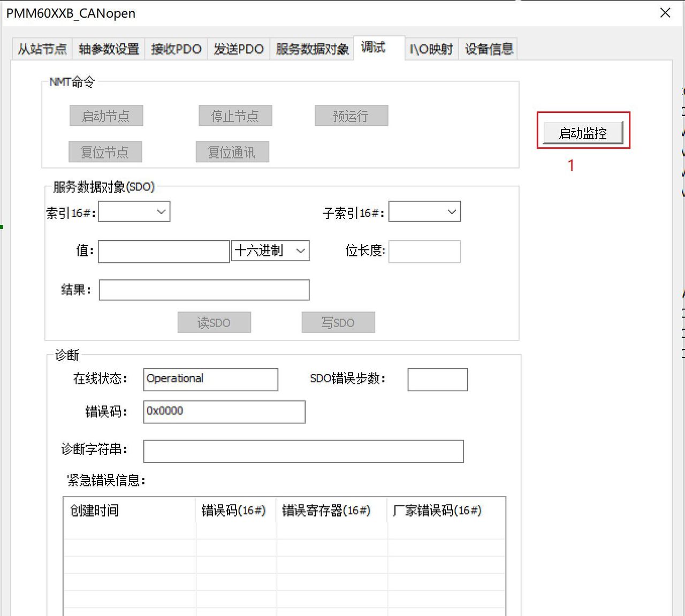The image size is (685, 616).
Task: Switch to the 从站节点 tab
Action: point(42,48)
